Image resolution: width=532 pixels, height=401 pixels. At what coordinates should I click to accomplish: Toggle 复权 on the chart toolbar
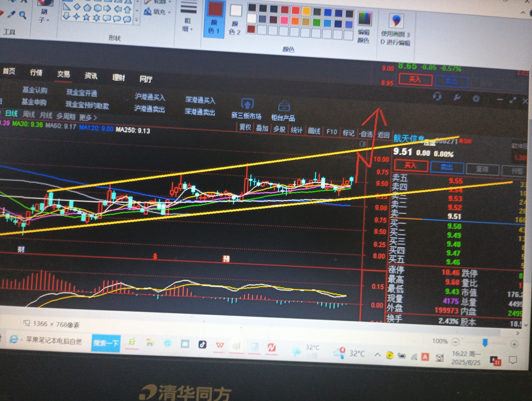(x=245, y=127)
